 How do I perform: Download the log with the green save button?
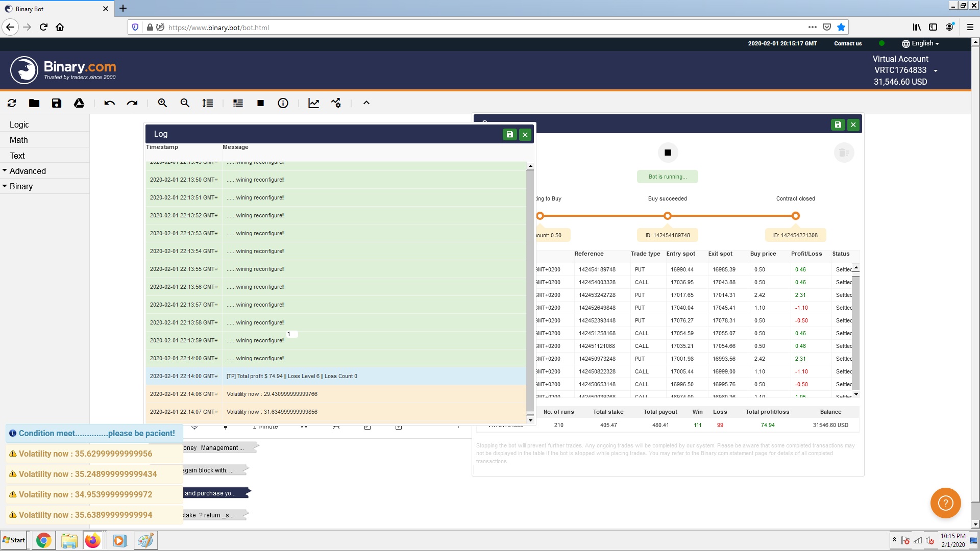pyautogui.click(x=510, y=134)
